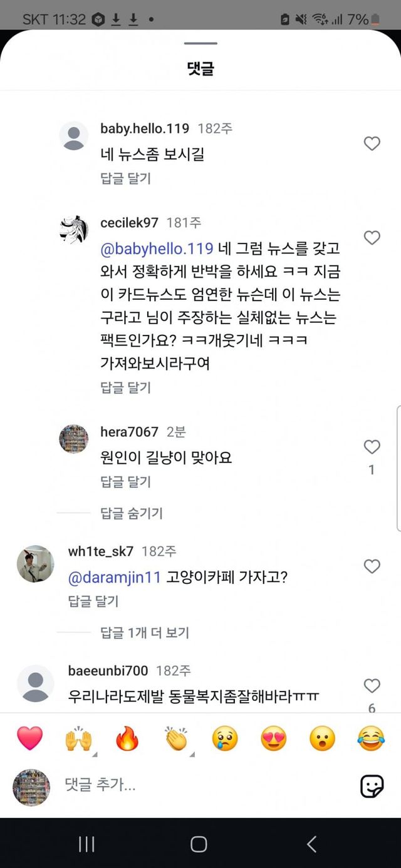Viewport: 401px width, 868px height.
Task: Insert the laughing tears emoji
Action: (x=371, y=740)
